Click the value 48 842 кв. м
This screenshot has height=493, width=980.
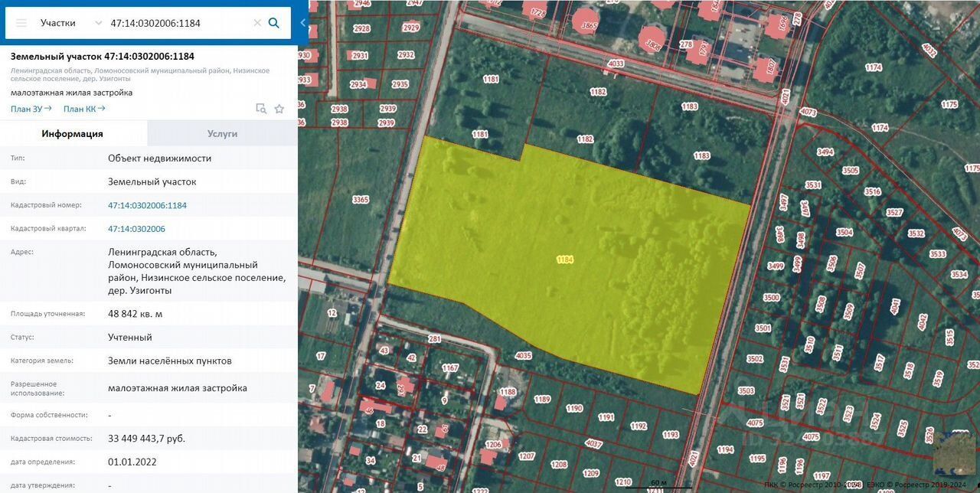[136, 314]
